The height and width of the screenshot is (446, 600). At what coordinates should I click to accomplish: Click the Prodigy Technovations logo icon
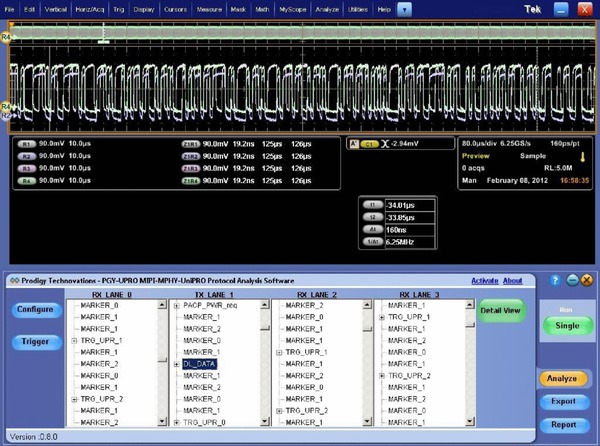(15, 281)
